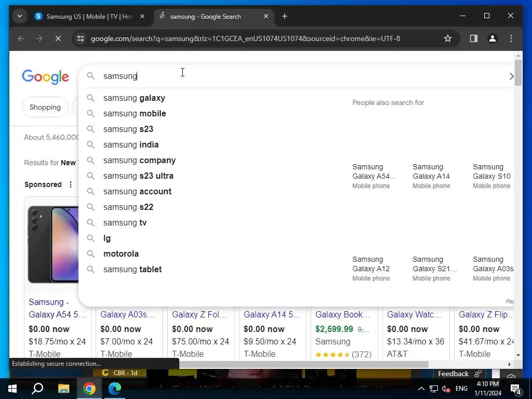Open a new tab with plus button

point(285,16)
